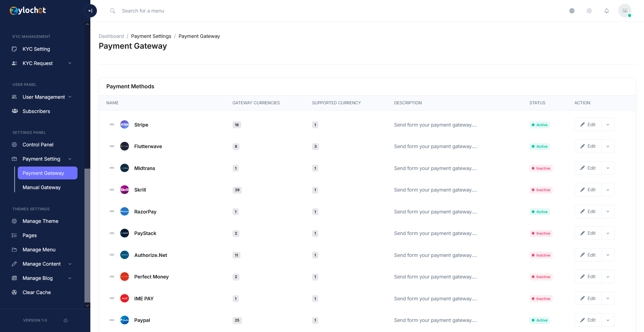The image size is (644, 332).
Task: Open the dropdown arrow beside Paypal's Edit
Action: [x=608, y=320]
